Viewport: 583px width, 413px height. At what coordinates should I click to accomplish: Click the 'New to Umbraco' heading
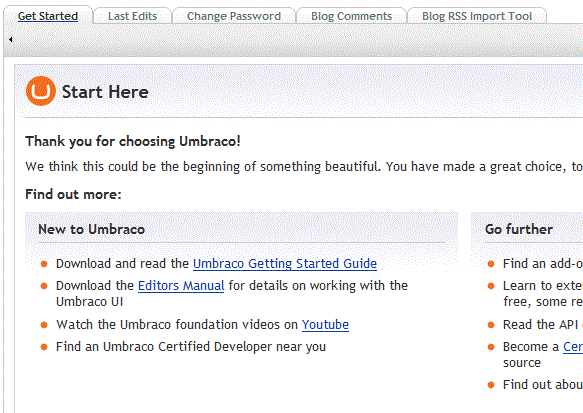91,229
